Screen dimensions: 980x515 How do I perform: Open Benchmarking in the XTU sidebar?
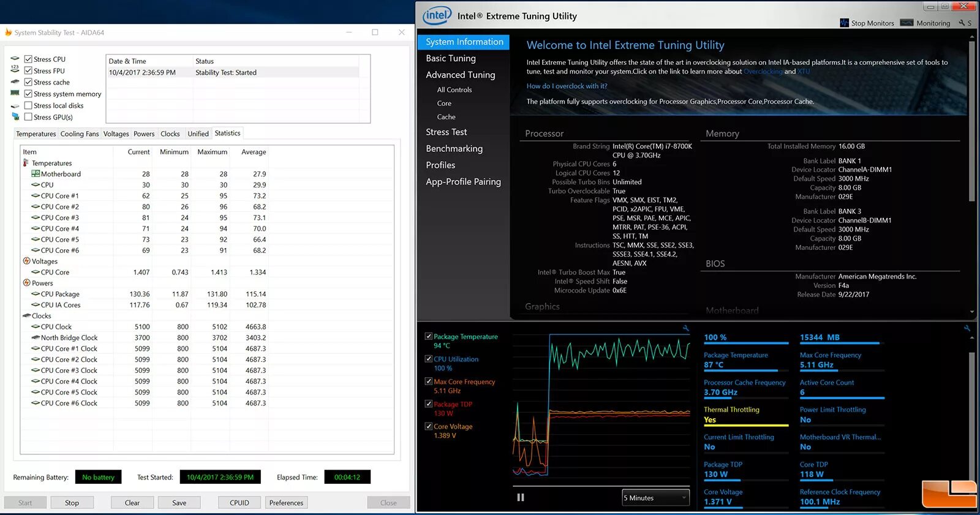point(454,148)
